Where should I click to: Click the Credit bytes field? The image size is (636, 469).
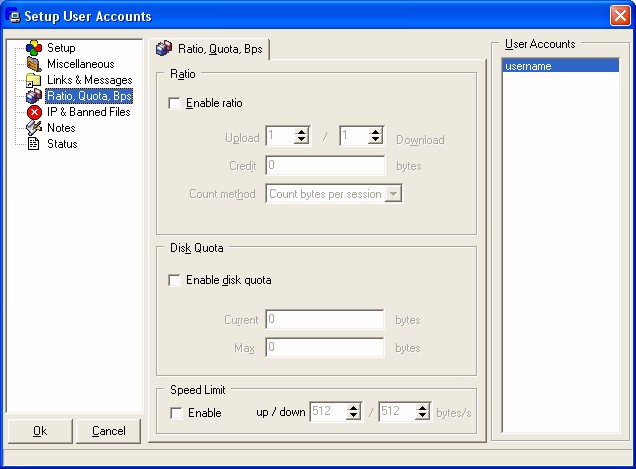325,166
